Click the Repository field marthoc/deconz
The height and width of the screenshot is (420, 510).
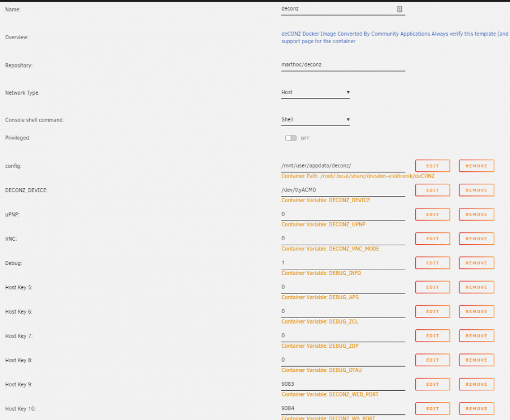[343, 65]
